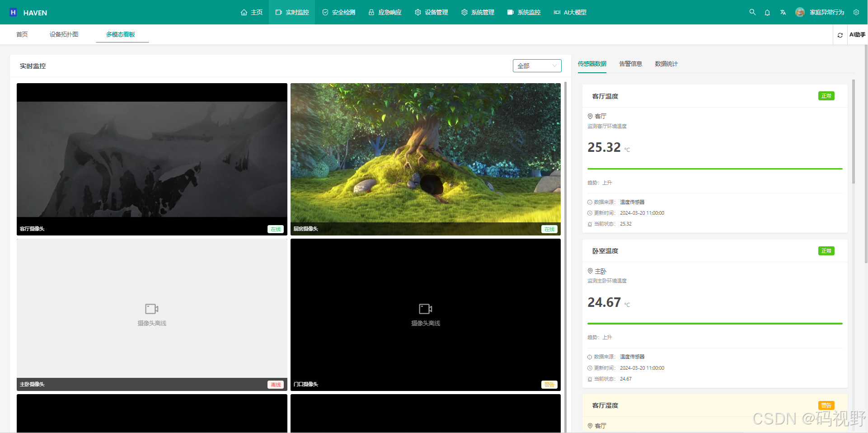Open the search icon in header
This screenshot has height=433, width=868.
[752, 12]
